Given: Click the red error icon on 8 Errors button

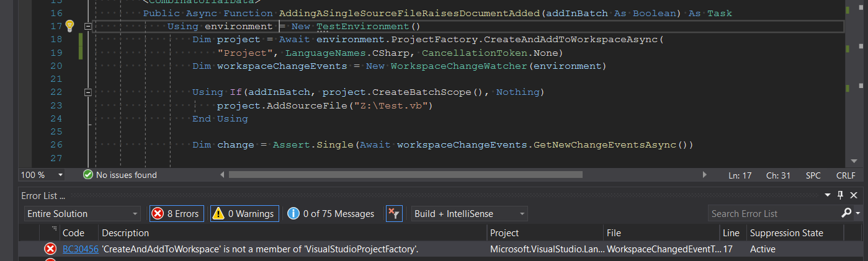Looking at the screenshot, I should coord(158,214).
